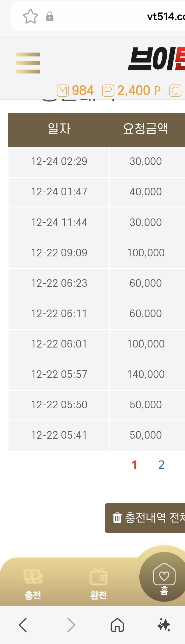Click the 요청금액 column header
This screenshot has height=644, width=185.
click(145, 129)
